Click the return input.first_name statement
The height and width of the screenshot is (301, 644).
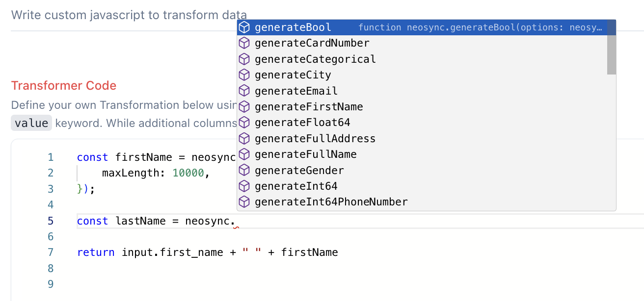point(208,252)
